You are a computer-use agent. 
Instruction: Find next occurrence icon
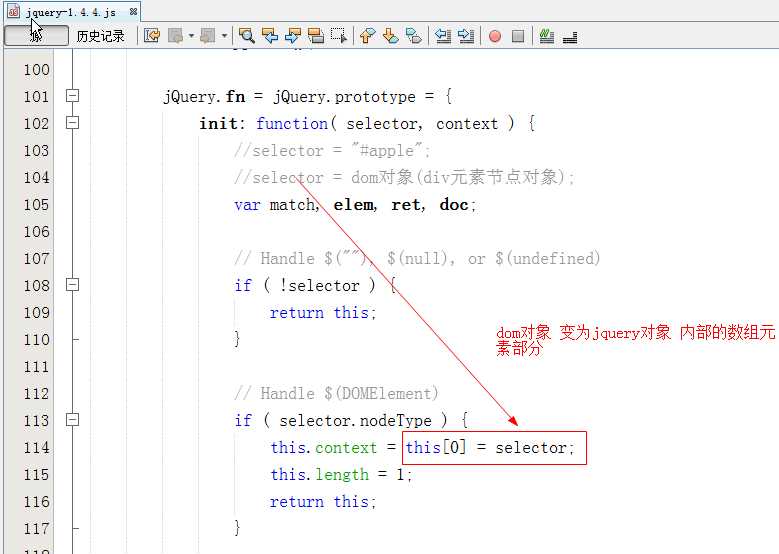pyautogui.click(x=293, y=36)
